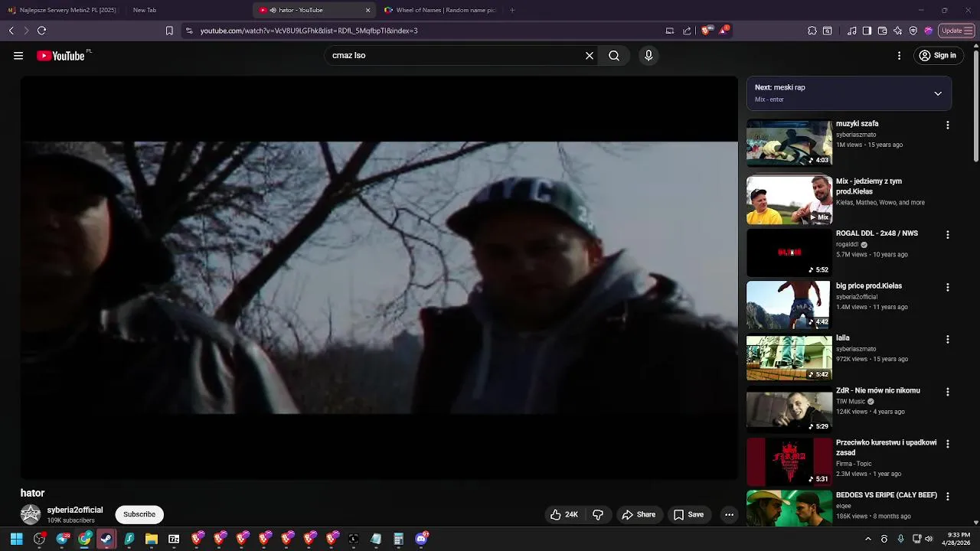980x551 pixels.
Task: Open options menu for 'ZdR - Nie mów nic nikomu'
Action: click(948, 392)
